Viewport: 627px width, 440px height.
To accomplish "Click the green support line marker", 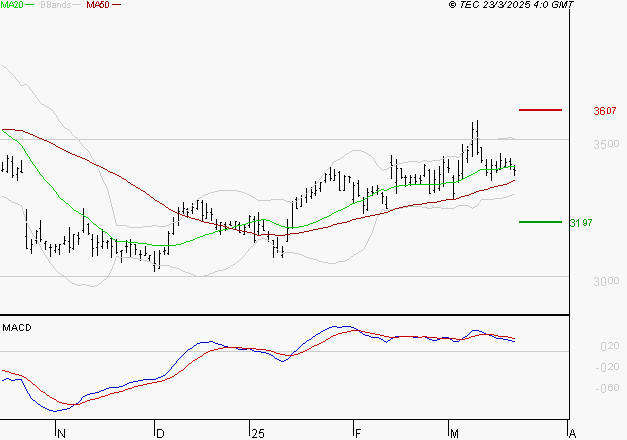I will coord(540,222).
